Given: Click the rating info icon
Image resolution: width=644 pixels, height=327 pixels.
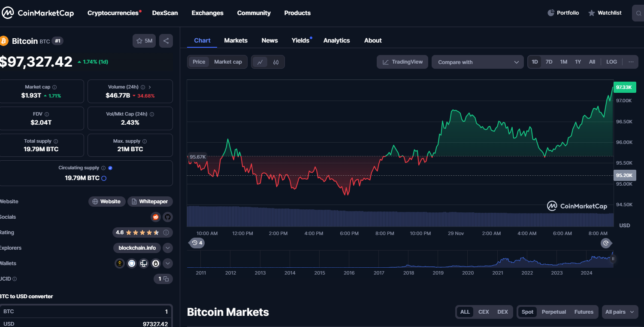Looking at the screenshot, I should click(x=166, y=232).
